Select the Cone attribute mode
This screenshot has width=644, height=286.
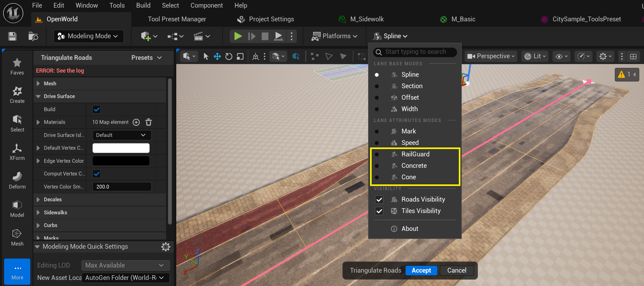point(415,177)
